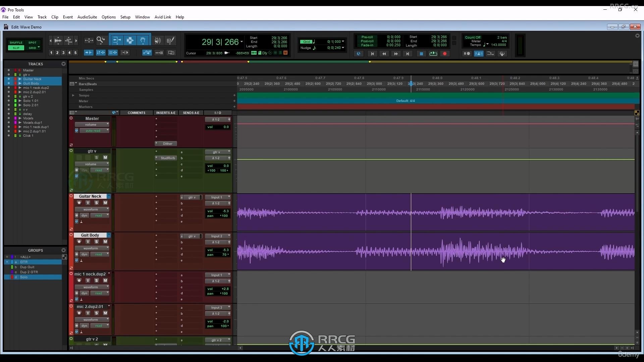Click the StudRvrb insert on gtr v track
This screenshot has height=362, width=644.
click(168, 158)
